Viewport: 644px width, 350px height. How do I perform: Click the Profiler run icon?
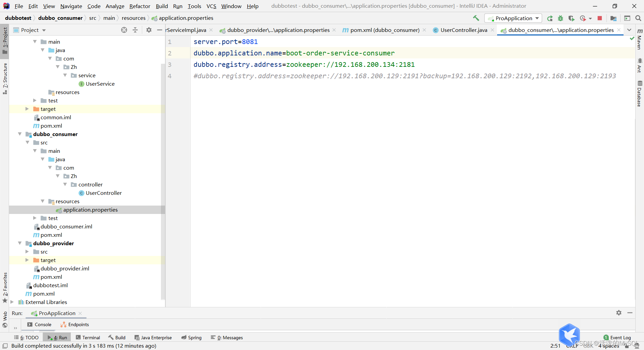[583, 18]
